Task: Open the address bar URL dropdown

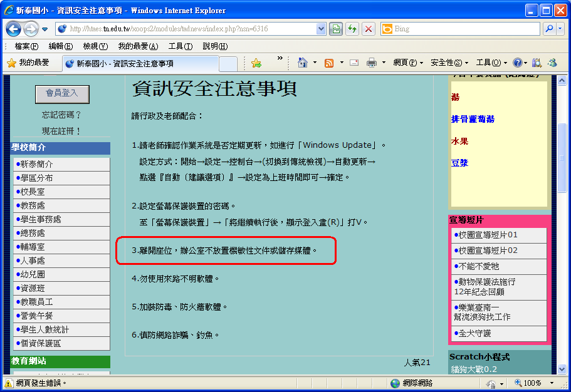Action: pyautogui.click(x=322, y=29)
